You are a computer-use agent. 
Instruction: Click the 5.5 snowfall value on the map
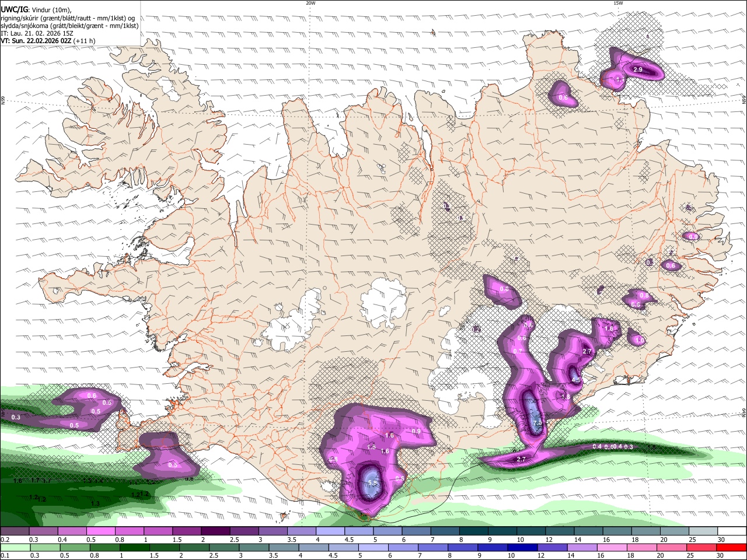pyautogui.click(x=373, y=483)
